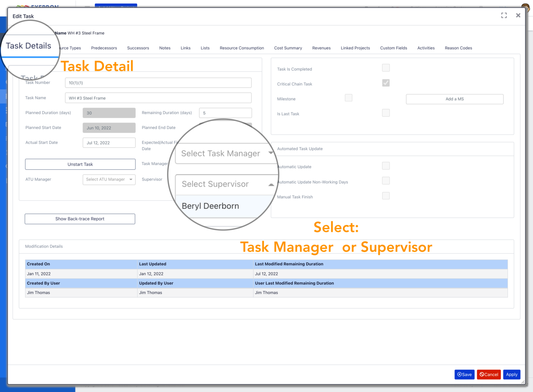Apply the task changes

[512, 375]
